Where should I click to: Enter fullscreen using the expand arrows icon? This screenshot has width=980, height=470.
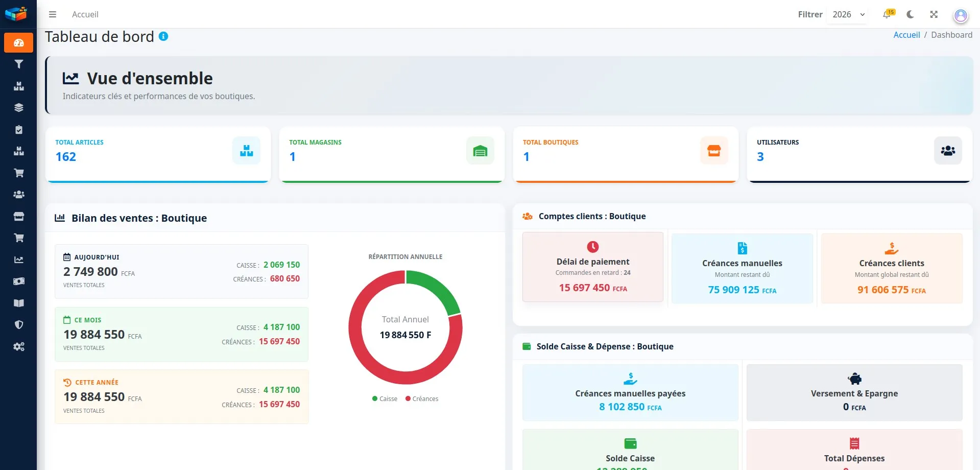(x=934, y=14)
